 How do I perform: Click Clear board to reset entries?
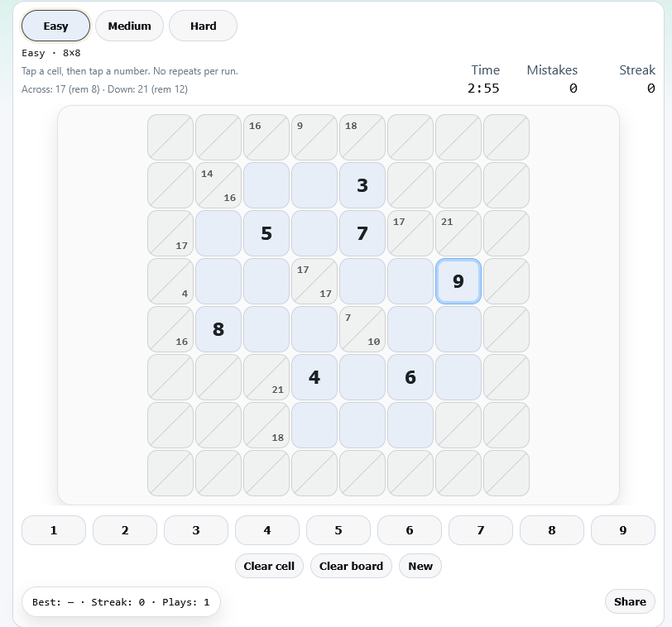[x=351, y=566]
